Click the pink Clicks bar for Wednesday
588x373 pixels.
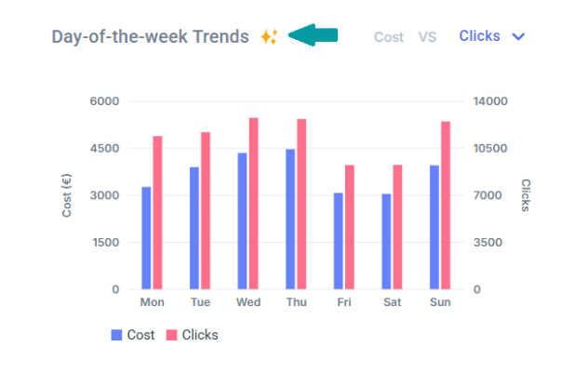point(253,204)
